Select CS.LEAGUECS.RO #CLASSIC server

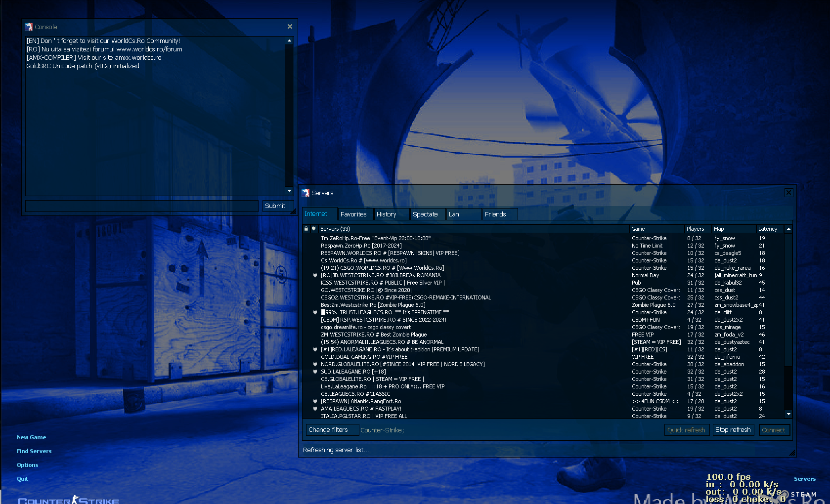[x=543, y=394]
